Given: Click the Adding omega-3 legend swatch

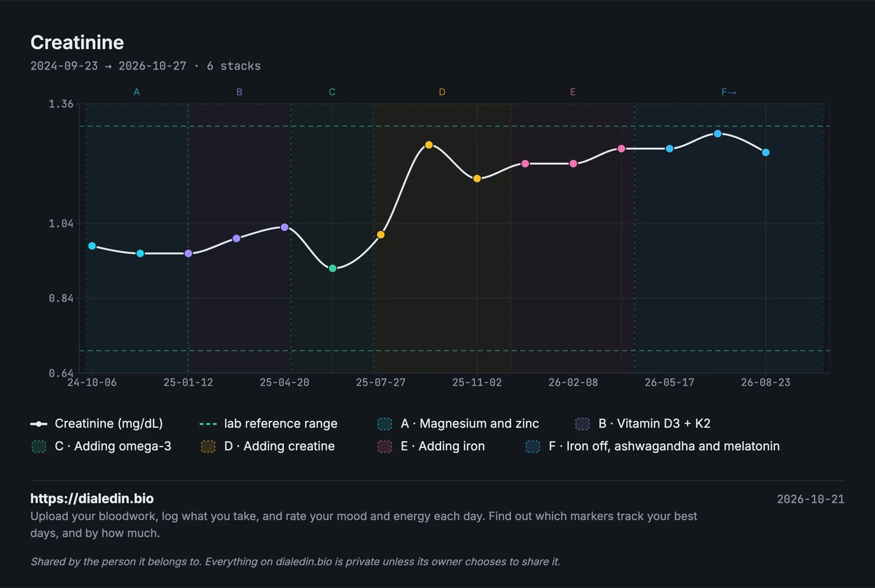Looking at the screenshot, I should (39, 446).
